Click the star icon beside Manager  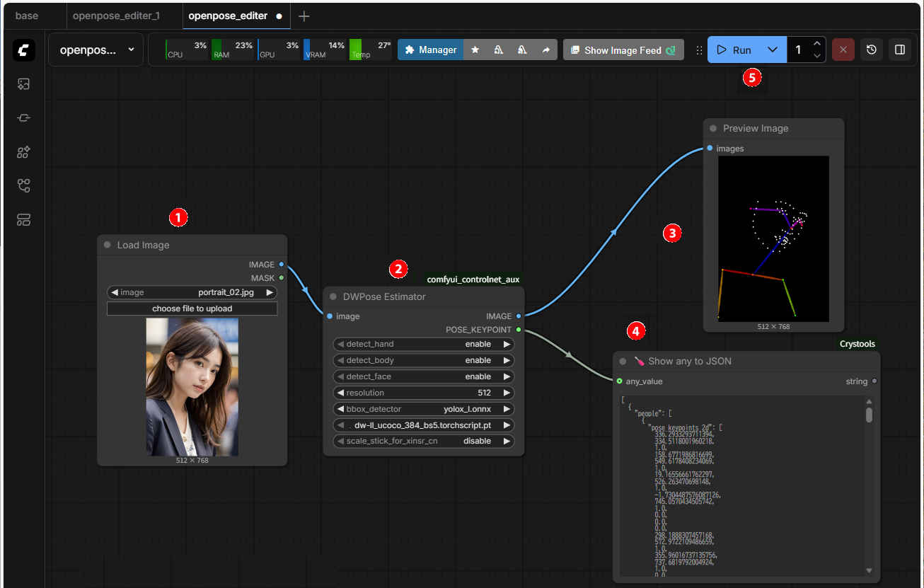[x=475, y=50]
